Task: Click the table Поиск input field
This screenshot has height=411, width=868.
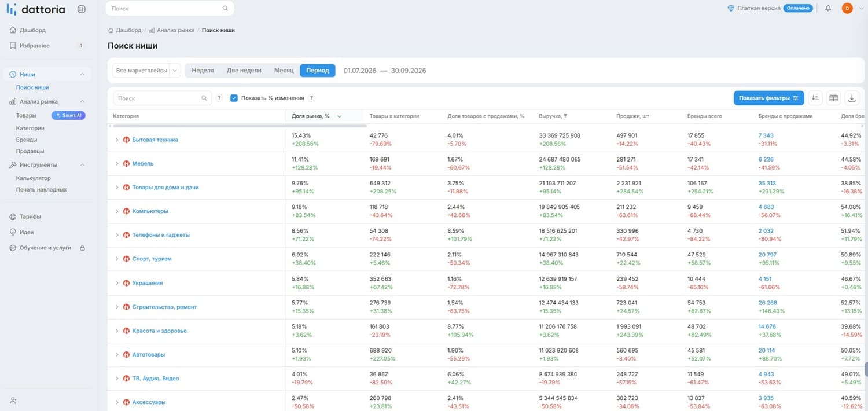Action: click(163, 98)
